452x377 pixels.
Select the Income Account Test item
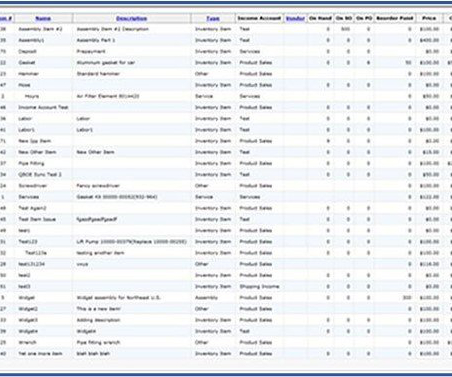click(43, 107)
